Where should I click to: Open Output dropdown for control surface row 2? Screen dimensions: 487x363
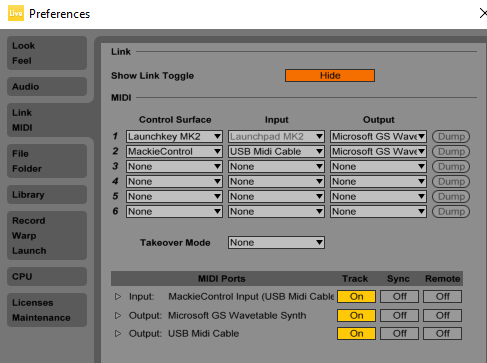coord(378,151)
